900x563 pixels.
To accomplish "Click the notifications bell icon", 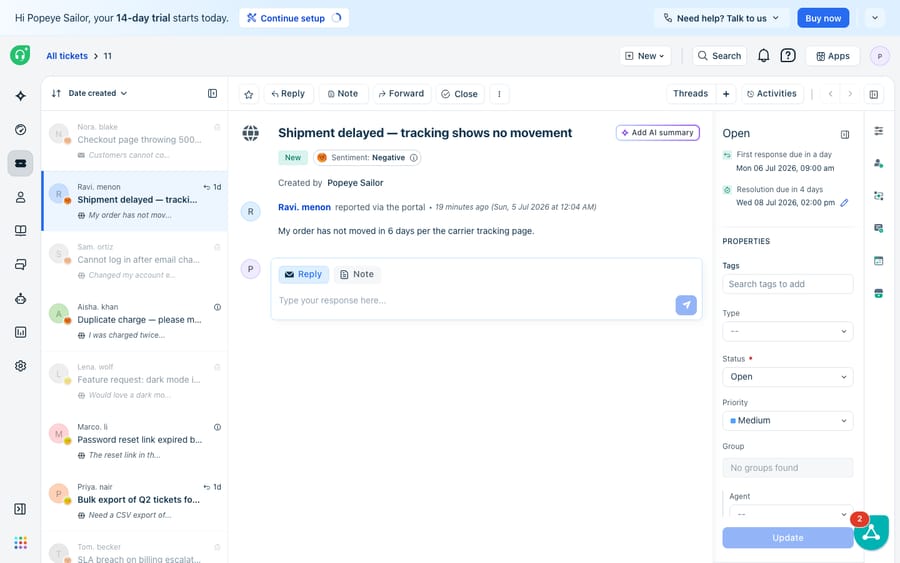I will pos(763,56).
